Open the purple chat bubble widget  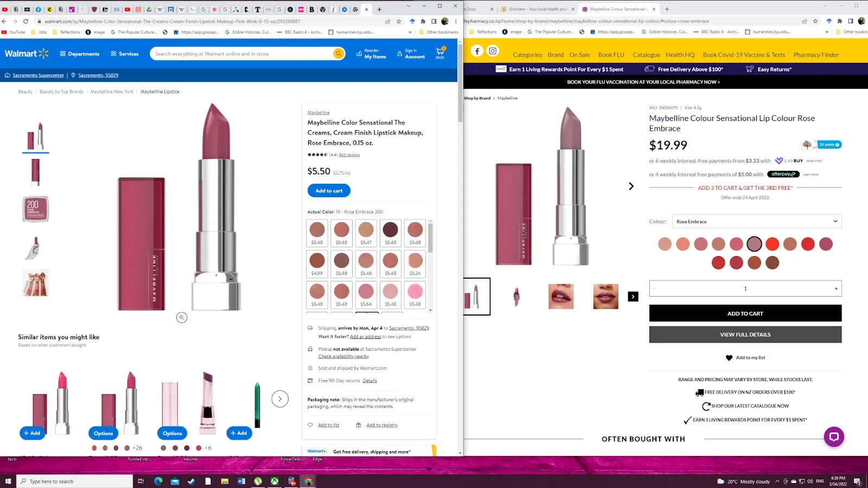834,436
